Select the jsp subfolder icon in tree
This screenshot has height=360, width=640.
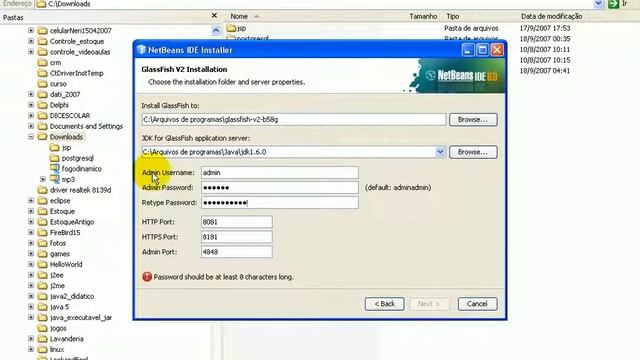pos(54,147)
